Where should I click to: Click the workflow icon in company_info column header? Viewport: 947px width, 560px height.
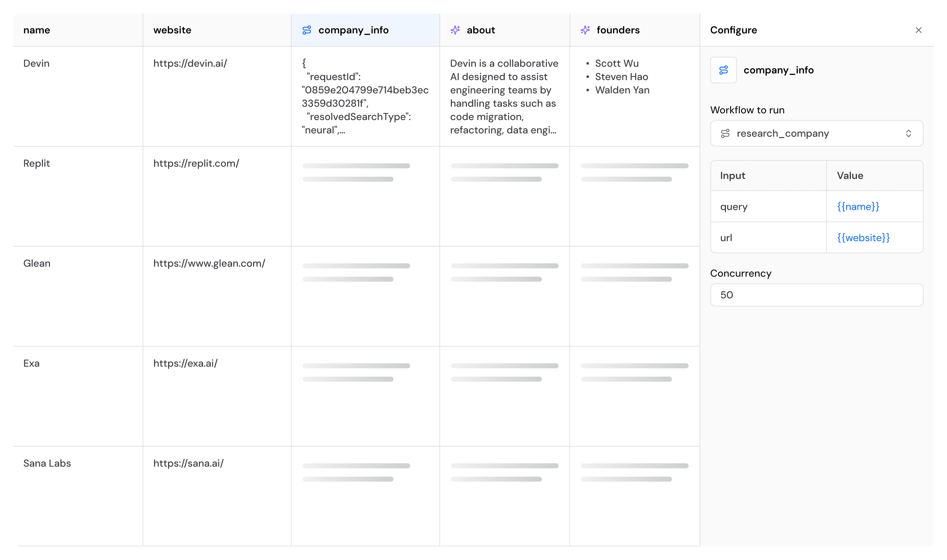(x=307, y=30)
